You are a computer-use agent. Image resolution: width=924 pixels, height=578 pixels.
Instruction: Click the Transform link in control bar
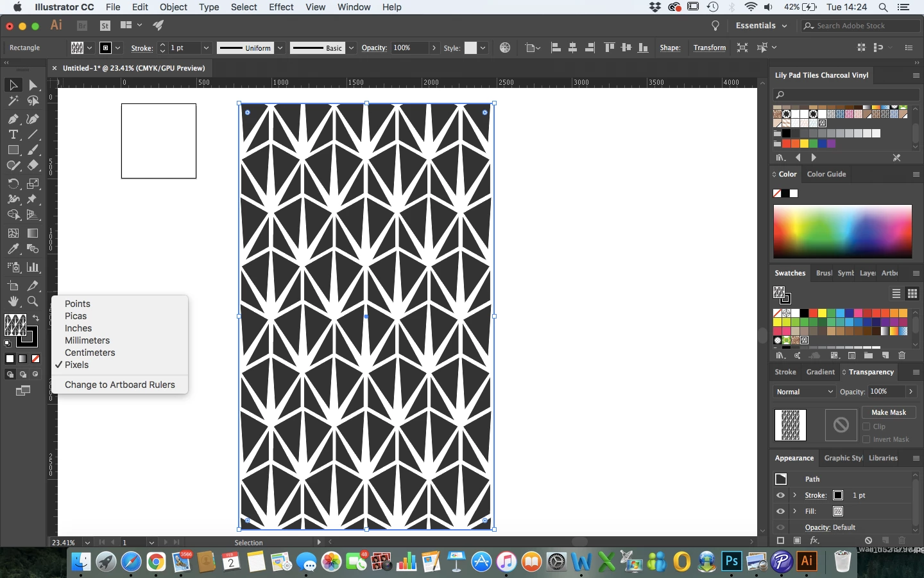[x=710, y=48]
